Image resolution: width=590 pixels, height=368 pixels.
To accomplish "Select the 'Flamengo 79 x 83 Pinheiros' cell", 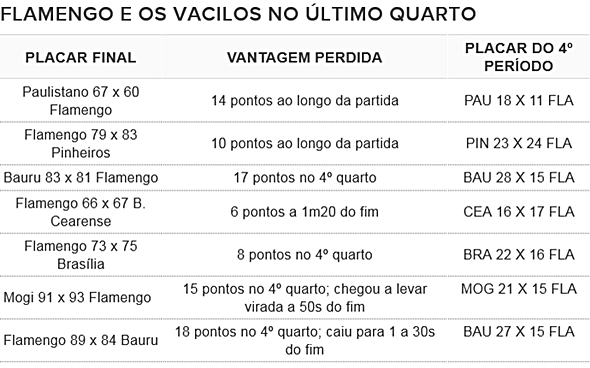I will pyautogui.click(x=81, y=143).
